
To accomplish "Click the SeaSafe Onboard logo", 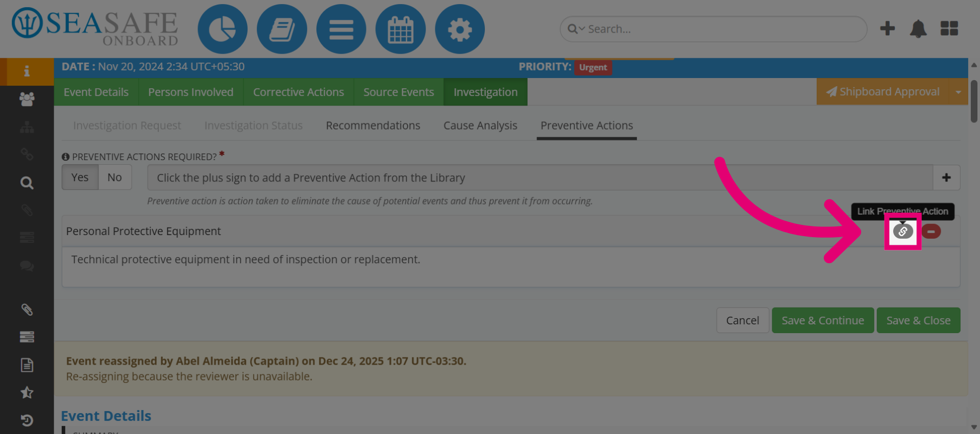I will coord(95,28).
